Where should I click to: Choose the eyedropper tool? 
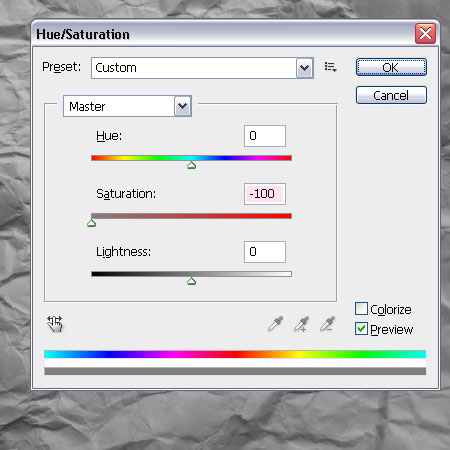point(275,324)
